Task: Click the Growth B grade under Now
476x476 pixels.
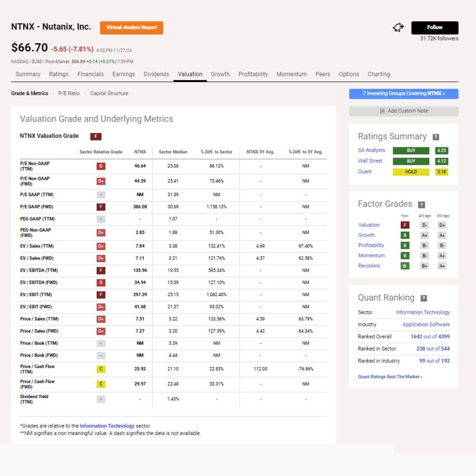Action: click(x=405, y=235)
